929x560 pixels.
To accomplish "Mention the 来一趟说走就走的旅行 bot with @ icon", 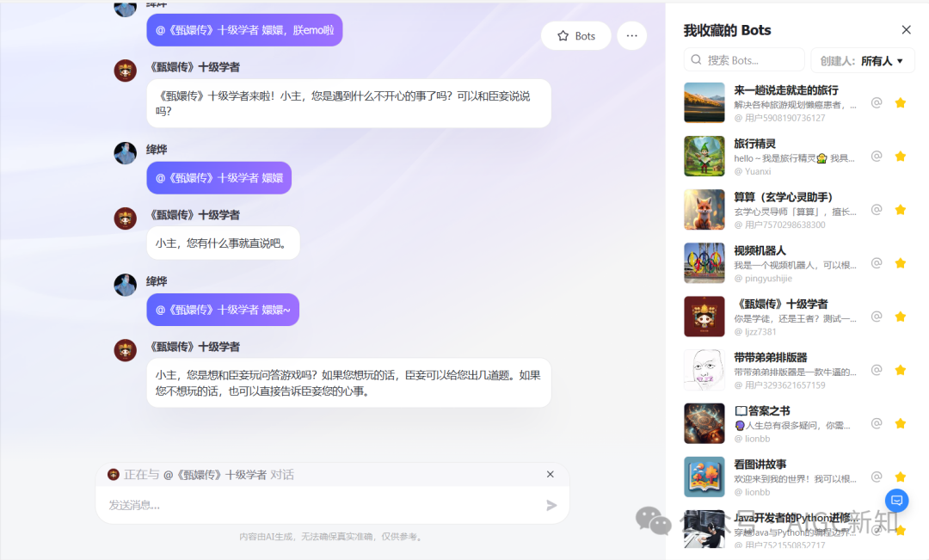I will (x=877, y=103).
